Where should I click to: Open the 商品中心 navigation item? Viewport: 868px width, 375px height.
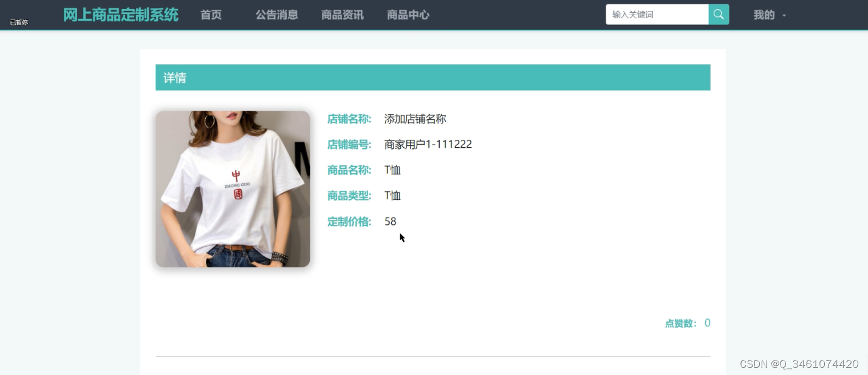[408, 15]
